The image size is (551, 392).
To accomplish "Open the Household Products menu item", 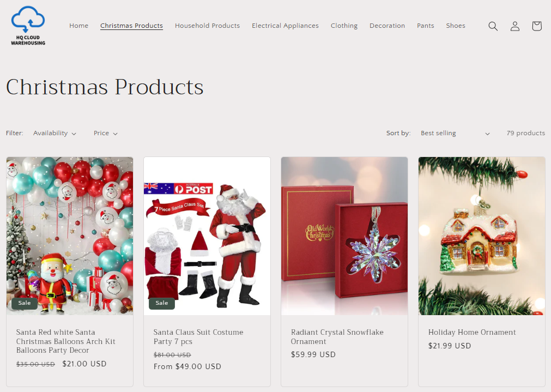I will 207,26.
